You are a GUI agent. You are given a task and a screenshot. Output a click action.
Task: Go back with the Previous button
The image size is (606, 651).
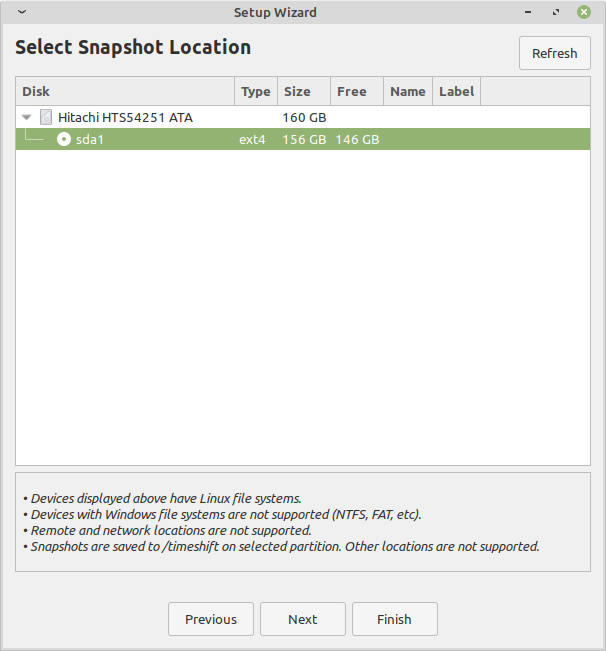[x=211, y=619]
